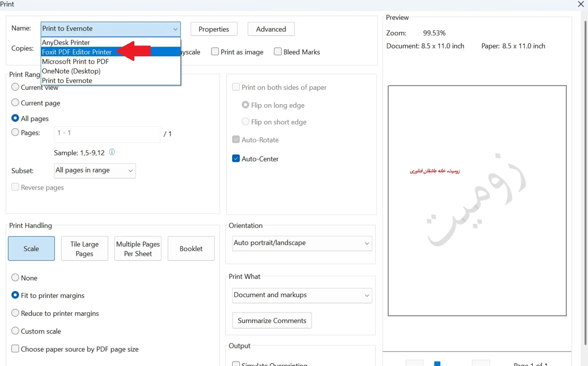588x366 pixels.
Task: Choose Reduce to printer margins
Action: pyautogui.click(x=15, y=313)
